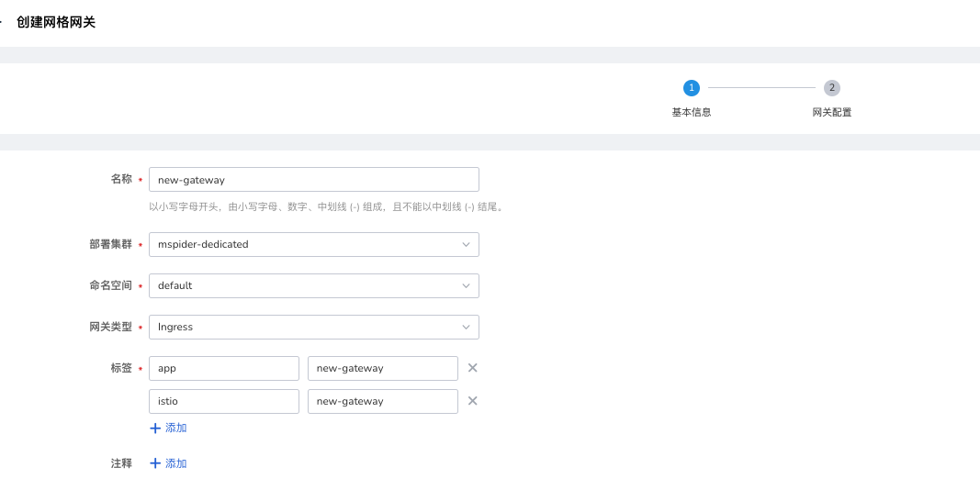
Task: Click the chevron arrow in 网关类型 field
Action: coord(466,327)
